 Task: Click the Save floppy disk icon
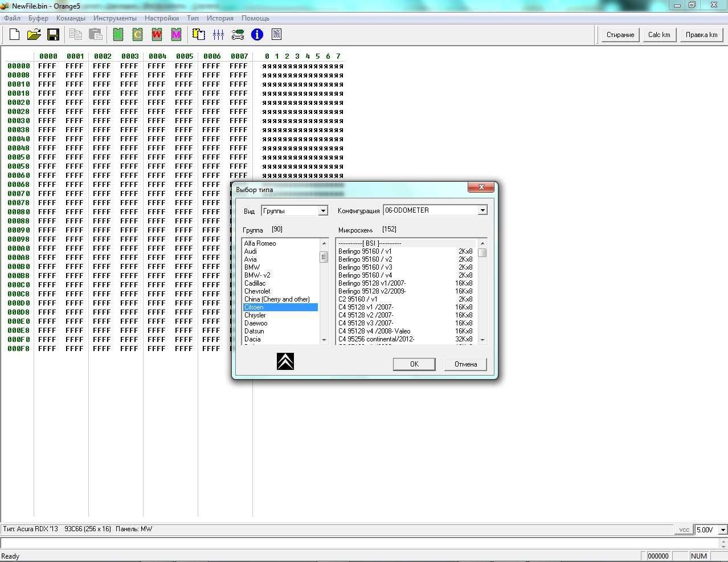(x=54, y=35)
